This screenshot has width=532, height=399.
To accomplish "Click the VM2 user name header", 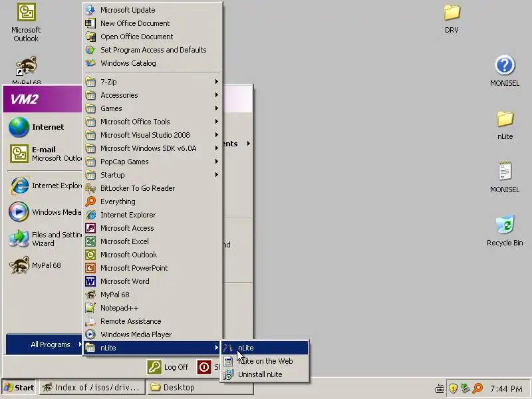I will pyautogui.click(x=25, y=99).
